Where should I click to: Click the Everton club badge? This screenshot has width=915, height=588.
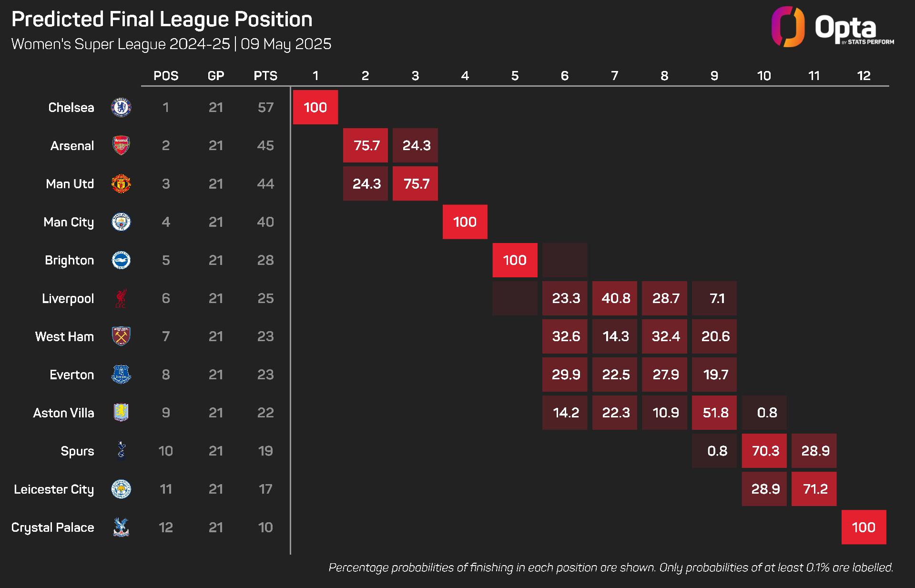[121, 375]
